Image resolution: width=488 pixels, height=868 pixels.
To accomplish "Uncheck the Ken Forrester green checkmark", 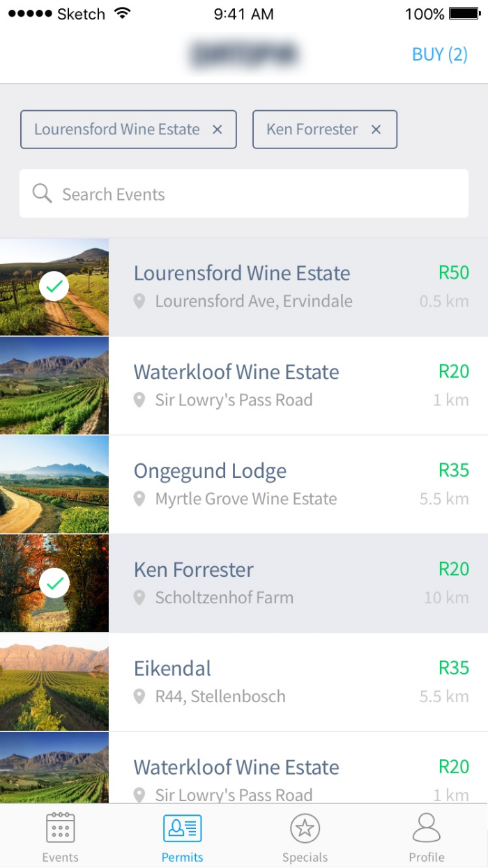I will tap(54, 583).
